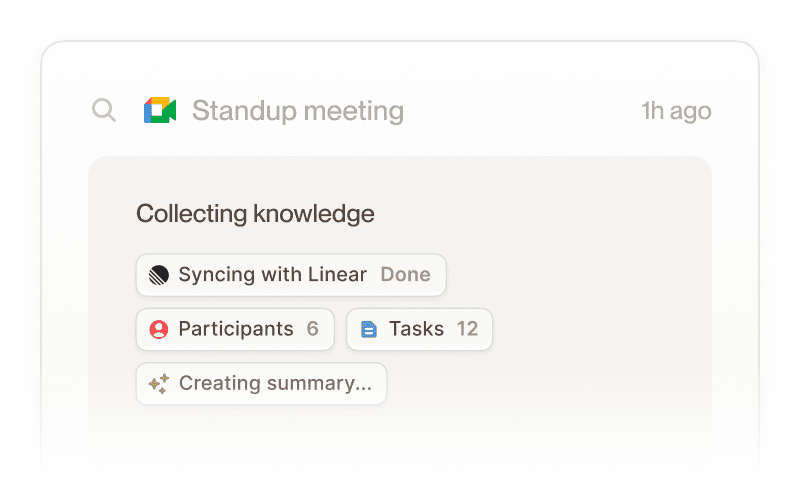
Task: Click the Linear logo icon
Action: 158,275
